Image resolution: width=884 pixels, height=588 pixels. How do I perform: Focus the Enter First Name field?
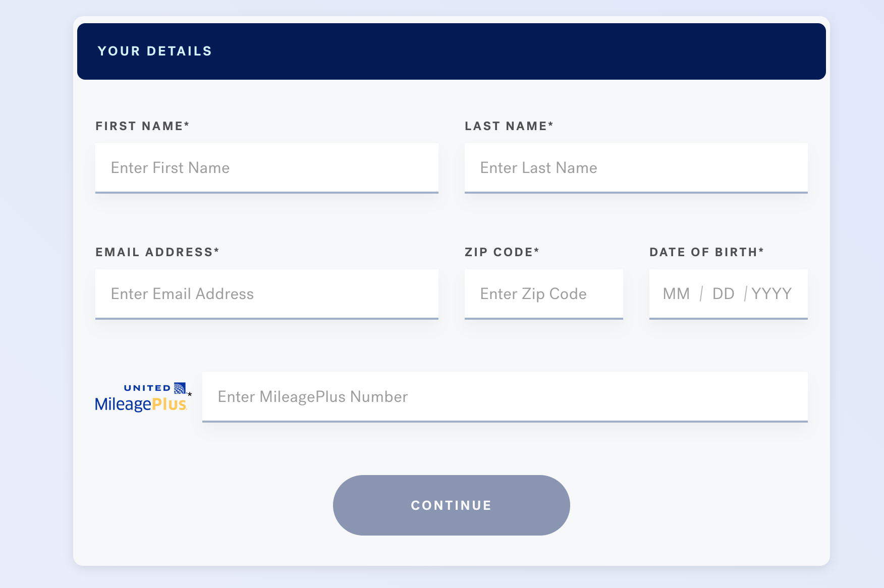(267, 168)
